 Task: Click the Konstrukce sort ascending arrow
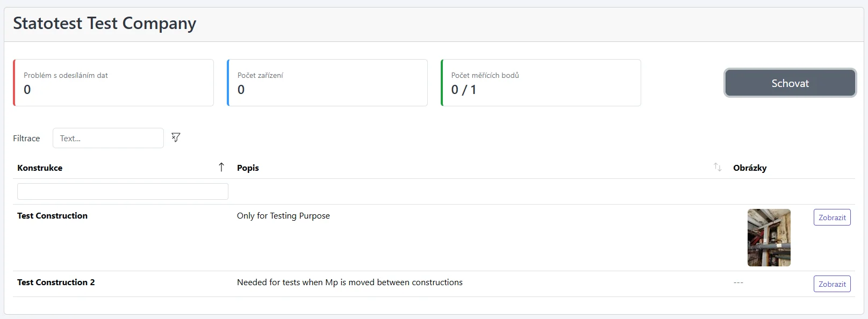(x=221, y=168)
